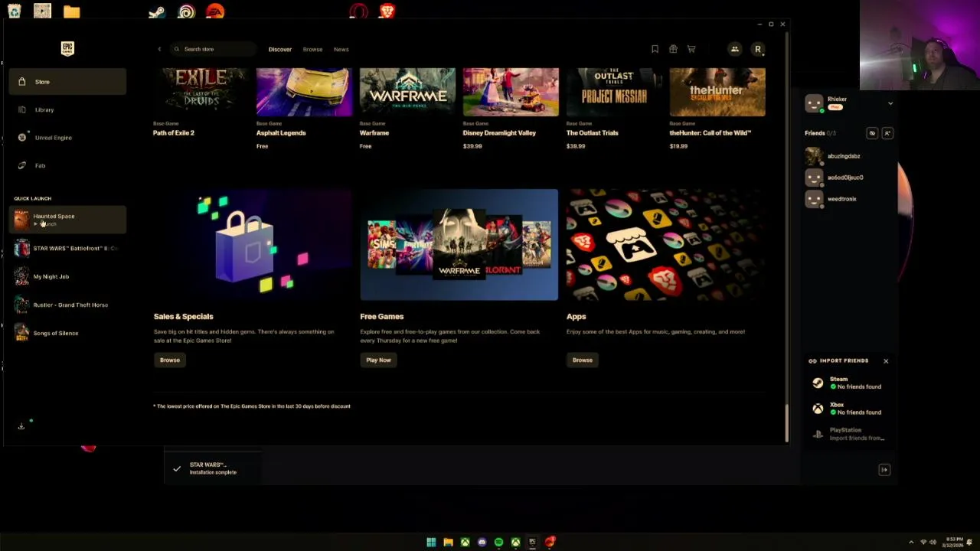Open Windows Start menu

coord(431,543)
